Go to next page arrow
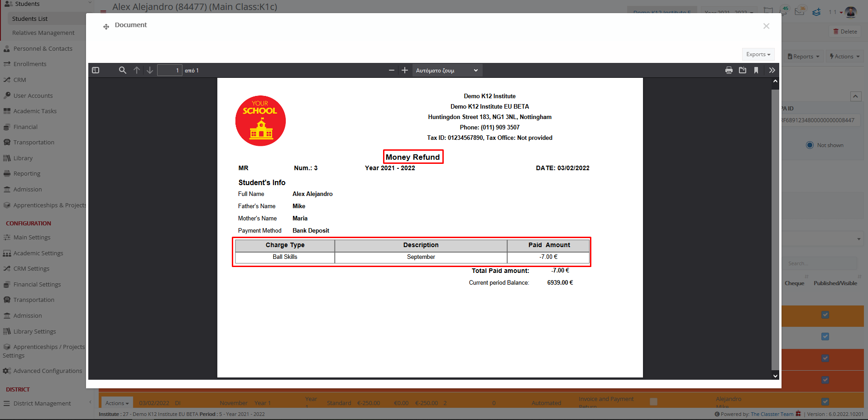 [x=150, y=70]
